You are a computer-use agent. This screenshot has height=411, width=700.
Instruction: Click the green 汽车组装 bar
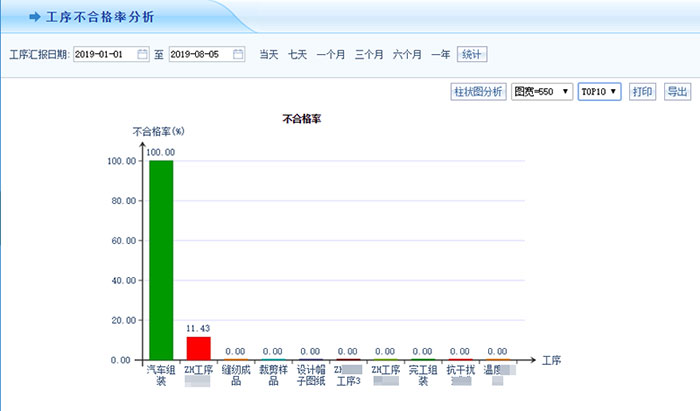click(x=161, y=260)
